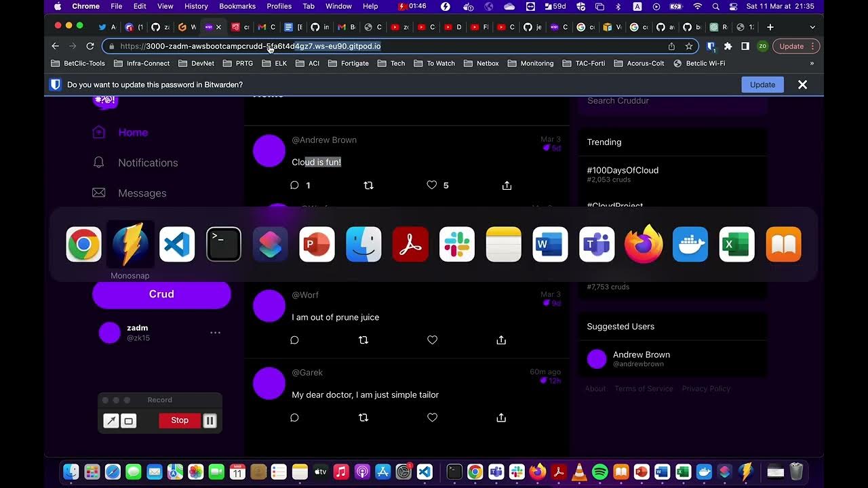Open the DevNet bookmark folder
Screen dimensions: 868x488
coord(197,63)
